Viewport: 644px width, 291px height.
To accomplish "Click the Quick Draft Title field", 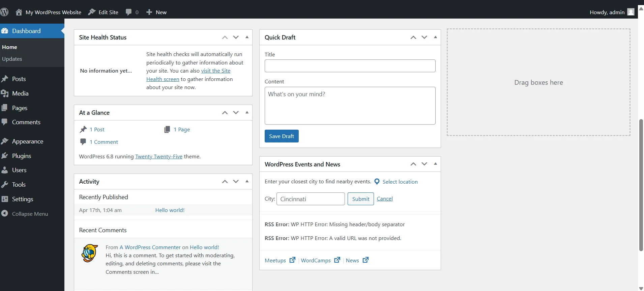I will (350, 66).
